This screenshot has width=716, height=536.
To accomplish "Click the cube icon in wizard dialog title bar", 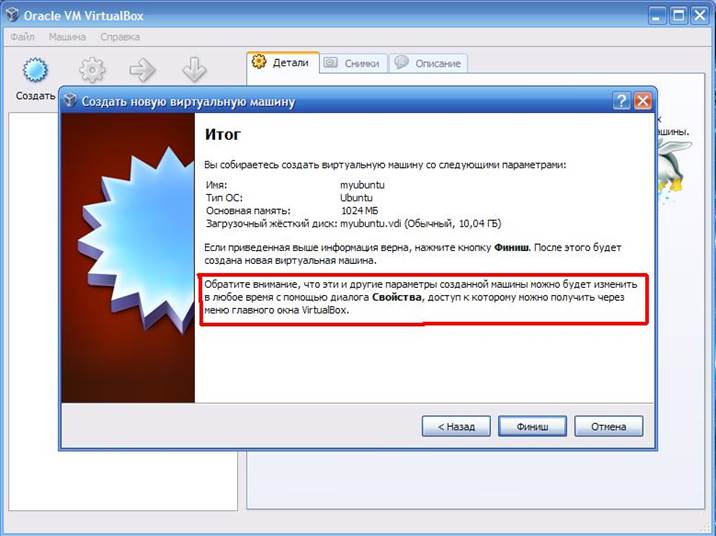I will 69,100.
